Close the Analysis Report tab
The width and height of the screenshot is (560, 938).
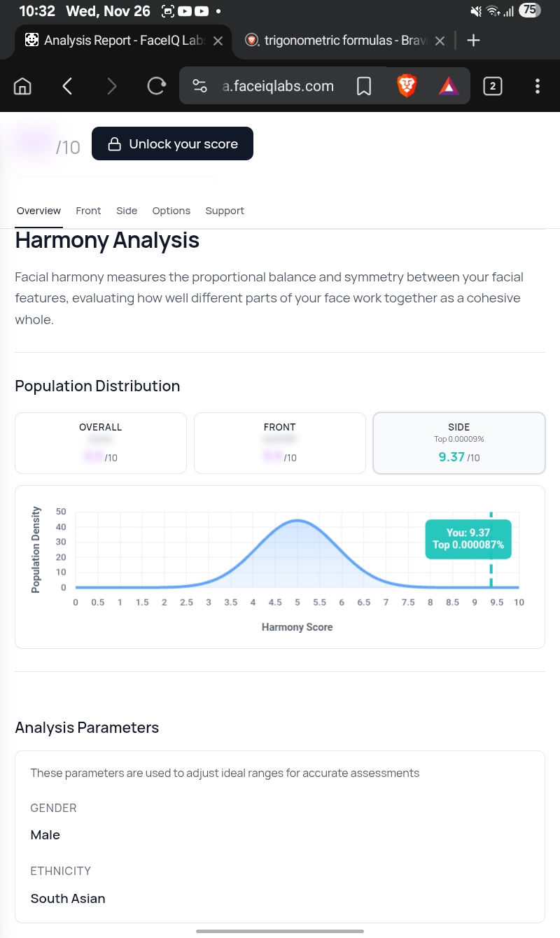pos(218,41)
